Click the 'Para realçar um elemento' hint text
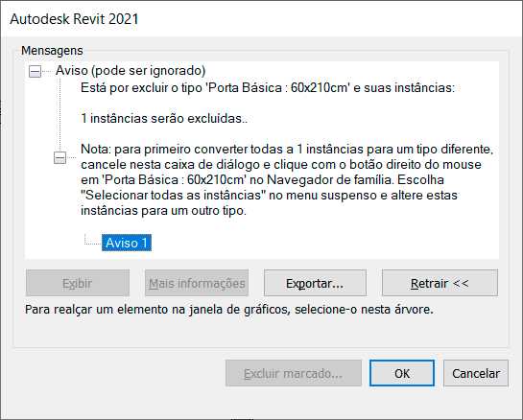Viewport: 523px width, 420px height. point(229,310)
